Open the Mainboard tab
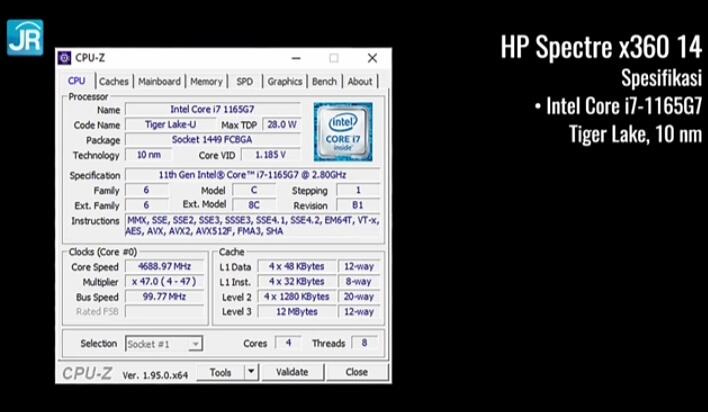 pos(159,82)
